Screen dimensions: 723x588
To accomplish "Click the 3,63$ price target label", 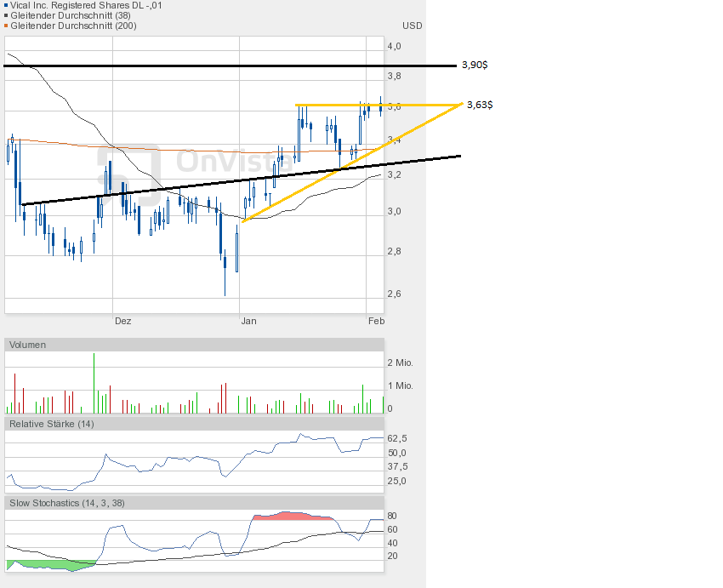I will [480, 105].
